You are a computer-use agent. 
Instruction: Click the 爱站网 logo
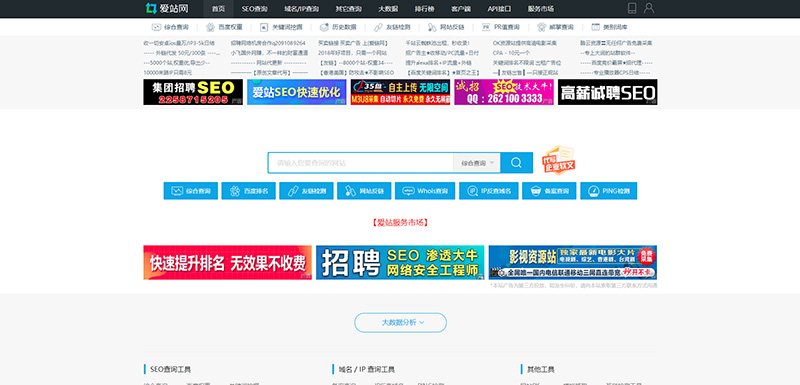click(x=166, y=8)
